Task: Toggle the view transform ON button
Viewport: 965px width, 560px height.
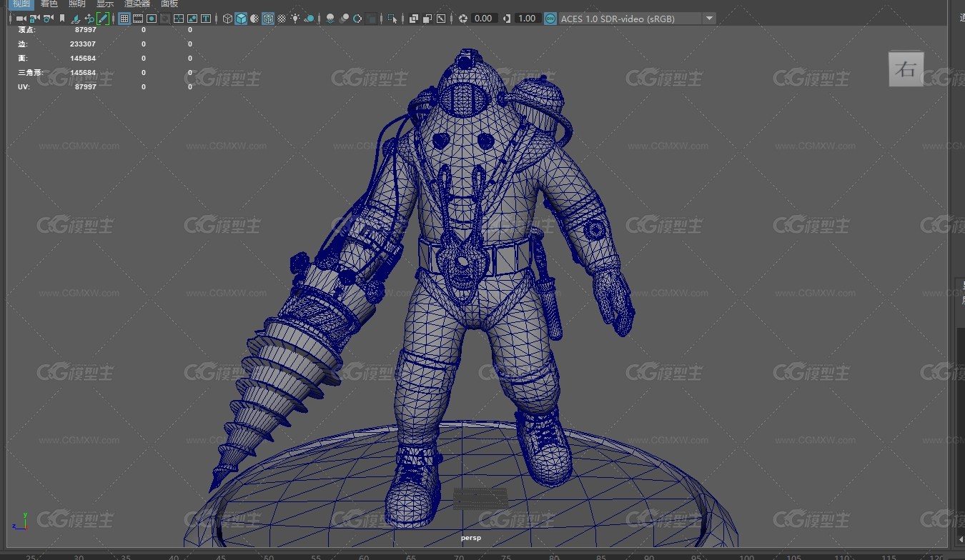Action: (550, 19)
